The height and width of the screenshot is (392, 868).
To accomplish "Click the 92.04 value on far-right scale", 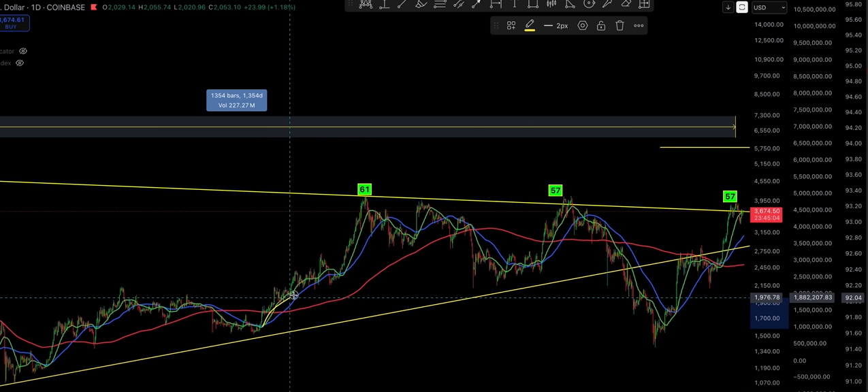I will pos(852,297).
